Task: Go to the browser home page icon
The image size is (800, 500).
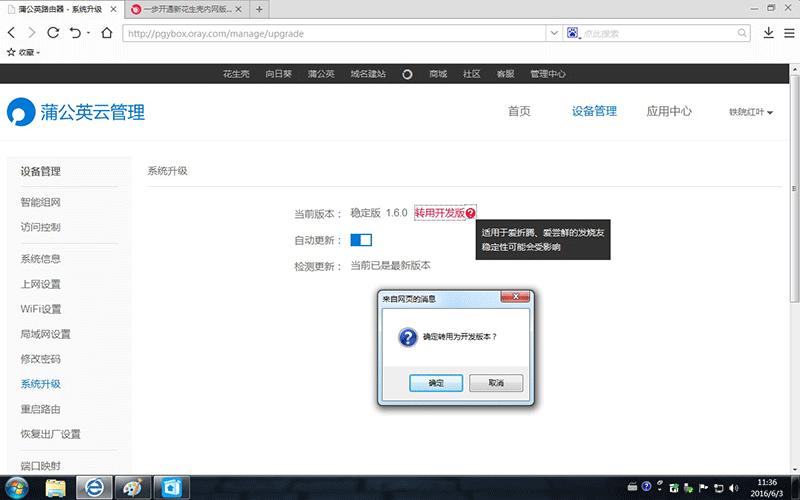Action: click(x=107, y=33)
